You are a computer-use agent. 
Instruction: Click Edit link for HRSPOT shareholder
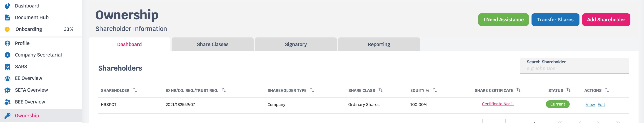601,105
